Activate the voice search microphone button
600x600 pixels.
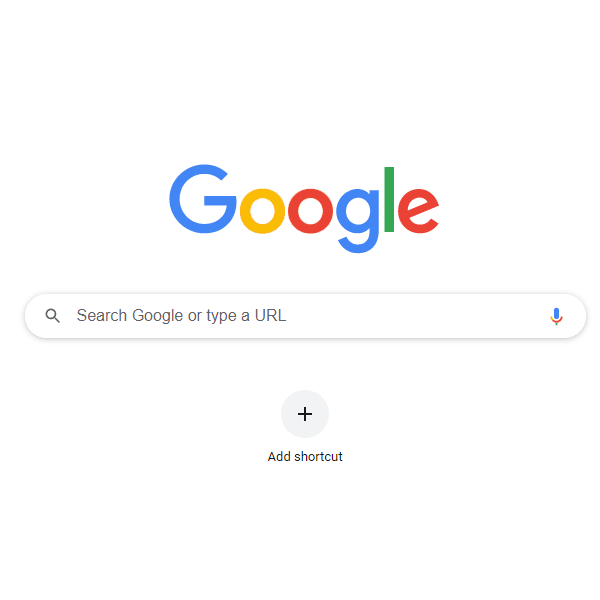coord(556,316)
